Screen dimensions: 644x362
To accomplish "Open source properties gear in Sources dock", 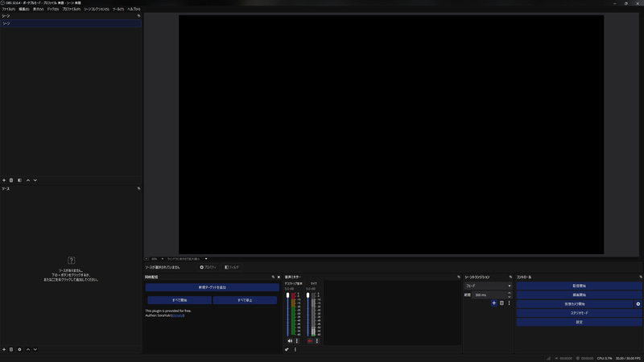I will point(19,349).
